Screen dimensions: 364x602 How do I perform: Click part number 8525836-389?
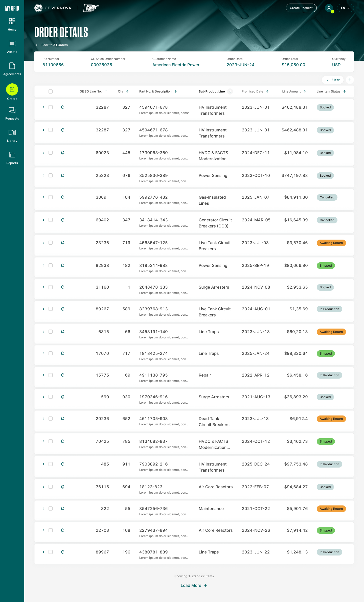coord(153,175)
